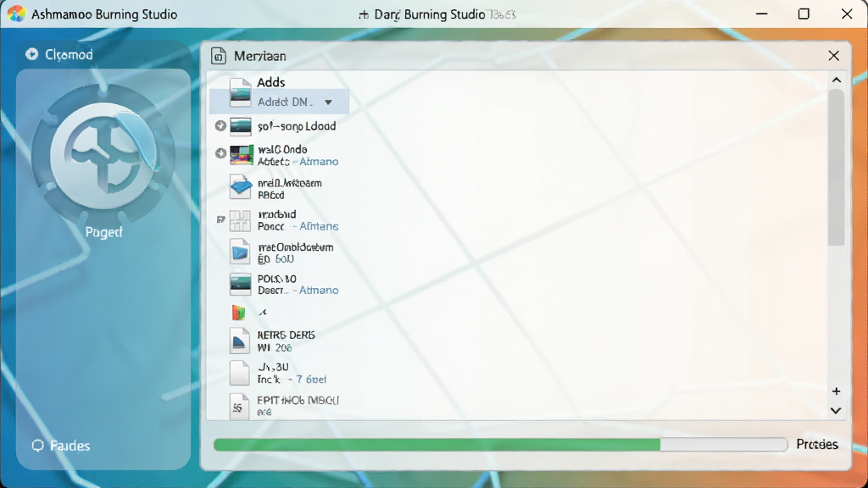Click the Ashampoo Burning Studio logo icon
This screenshot has width=868, height=488.
pyautogui.click(x=16, y=14)
